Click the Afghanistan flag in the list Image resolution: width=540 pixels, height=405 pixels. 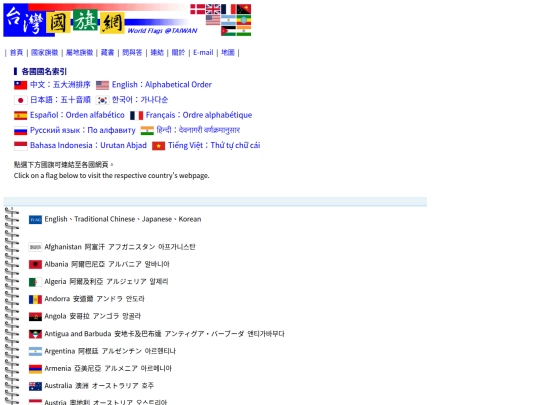(35, 247)
